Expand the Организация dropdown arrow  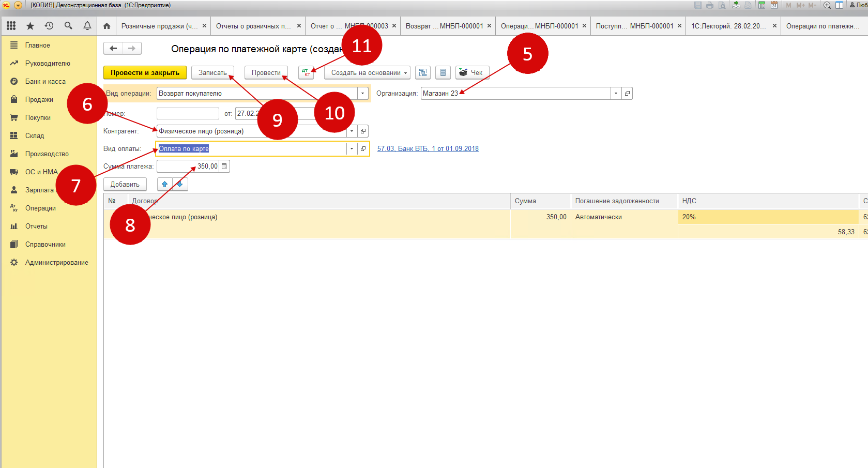click(x=616, y=94)
